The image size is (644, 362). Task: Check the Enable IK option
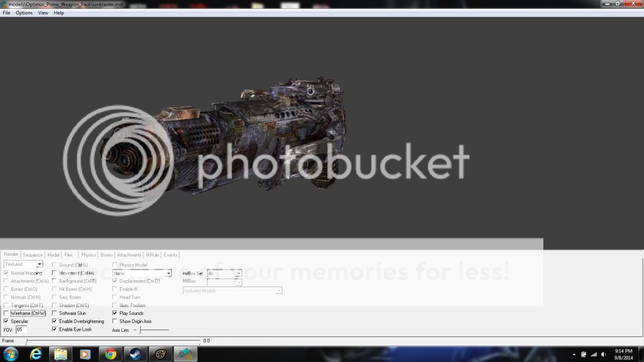click(114, 289)
